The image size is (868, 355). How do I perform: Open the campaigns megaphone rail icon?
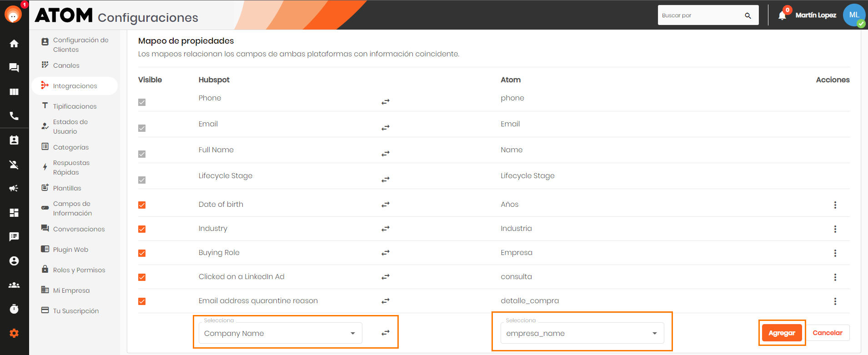click(x=14, y=188)
